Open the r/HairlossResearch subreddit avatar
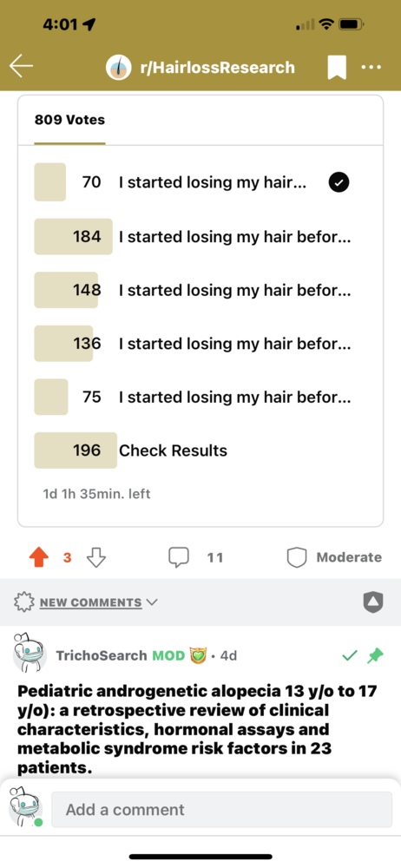This screenshot has height=868, width=401. (119, 68)
